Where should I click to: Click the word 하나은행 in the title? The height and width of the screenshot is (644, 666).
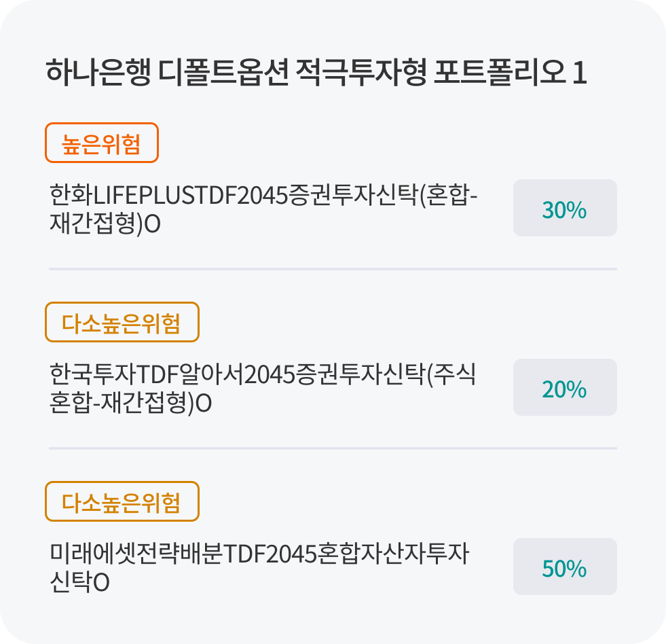tap(97, 73)
